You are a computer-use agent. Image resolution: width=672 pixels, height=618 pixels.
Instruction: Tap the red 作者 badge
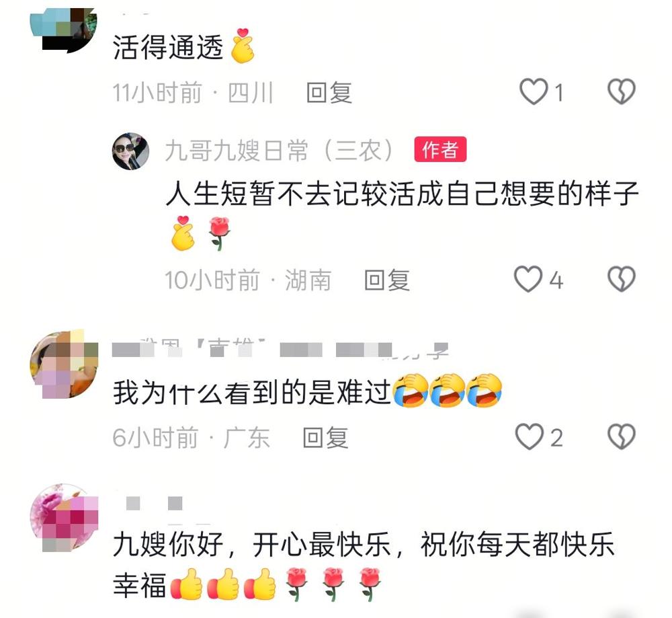[x=440, y=150]
